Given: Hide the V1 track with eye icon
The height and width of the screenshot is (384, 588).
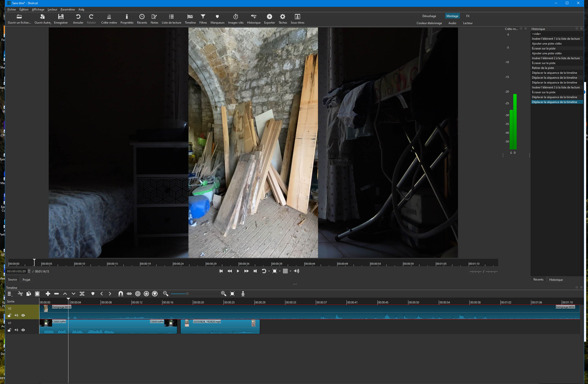Looking at the screenshot, I should click(x=23, y=330).
